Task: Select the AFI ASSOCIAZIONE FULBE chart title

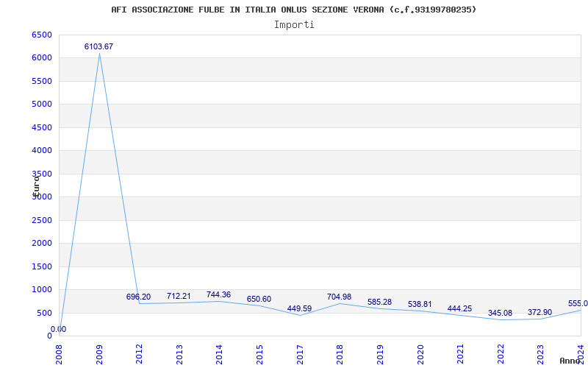Action: [293, 10]
